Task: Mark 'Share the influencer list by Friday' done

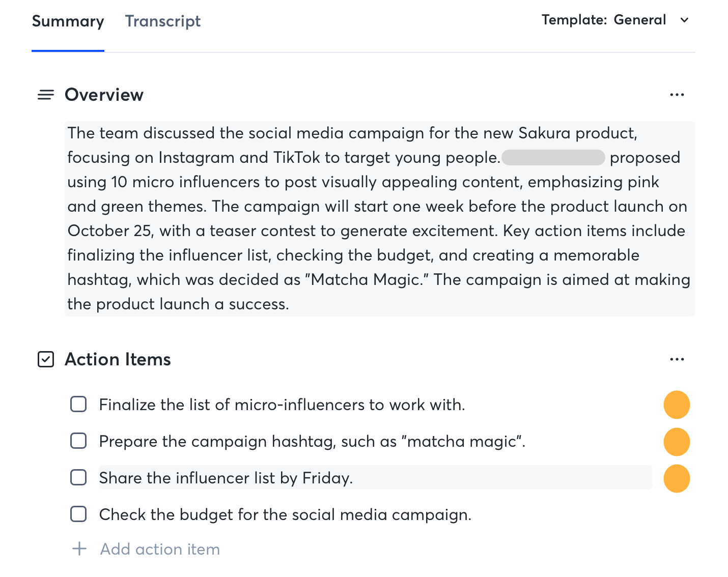Action: (78, 478)
